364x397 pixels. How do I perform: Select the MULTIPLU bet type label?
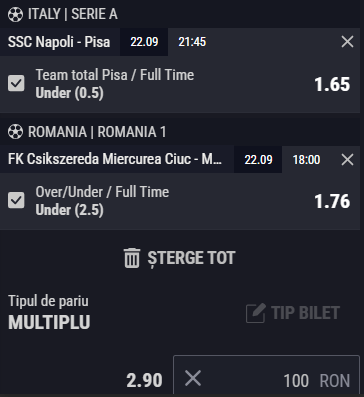coord(49,322)
